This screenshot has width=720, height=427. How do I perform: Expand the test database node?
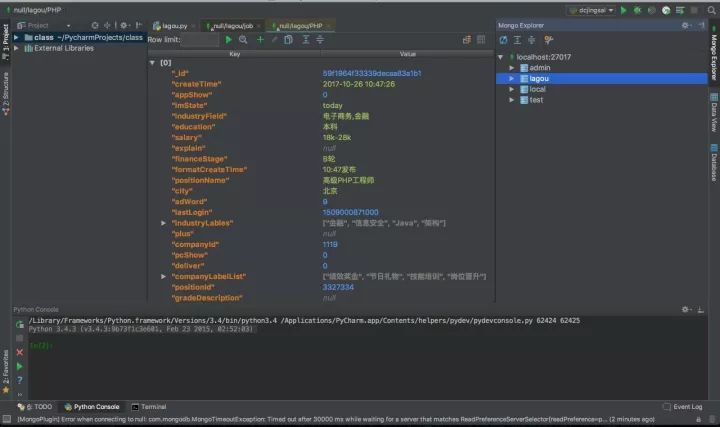click(x=512, y=100)
